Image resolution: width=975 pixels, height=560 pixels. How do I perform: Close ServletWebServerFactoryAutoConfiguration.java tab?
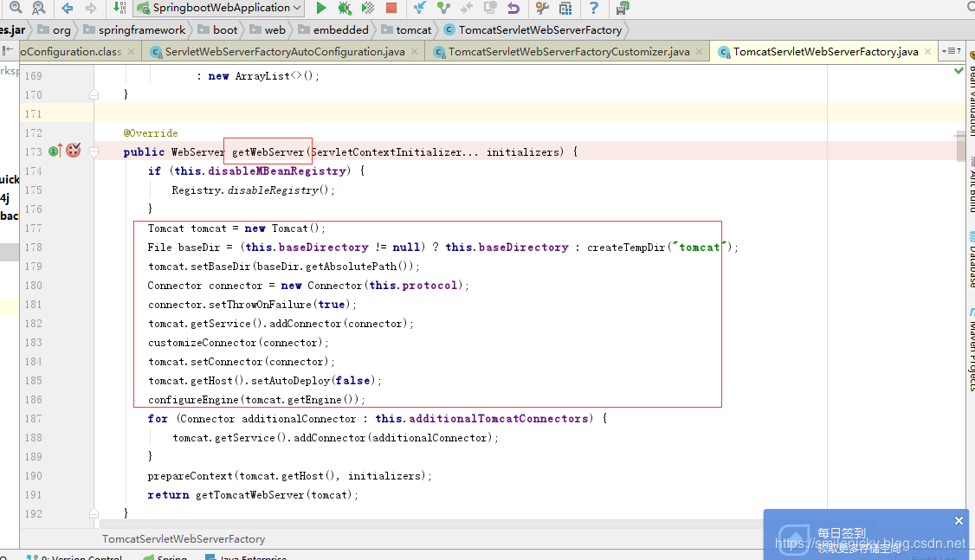coord(414,52)
